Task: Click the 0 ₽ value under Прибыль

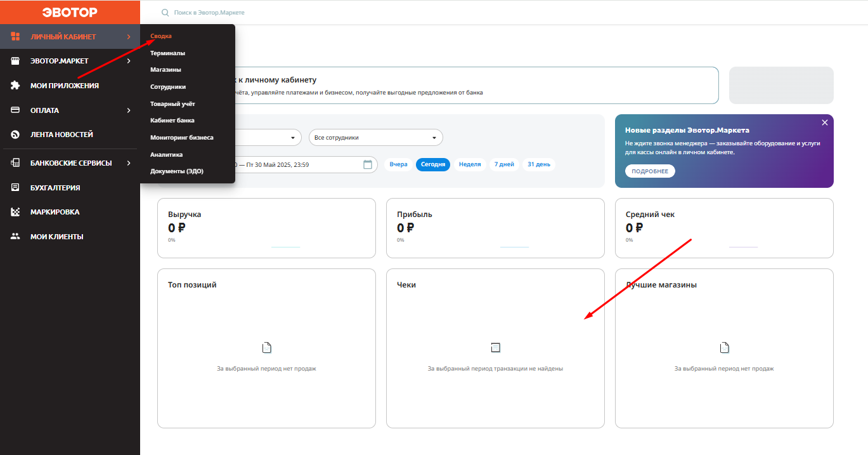Action: (x=406, y=228)
